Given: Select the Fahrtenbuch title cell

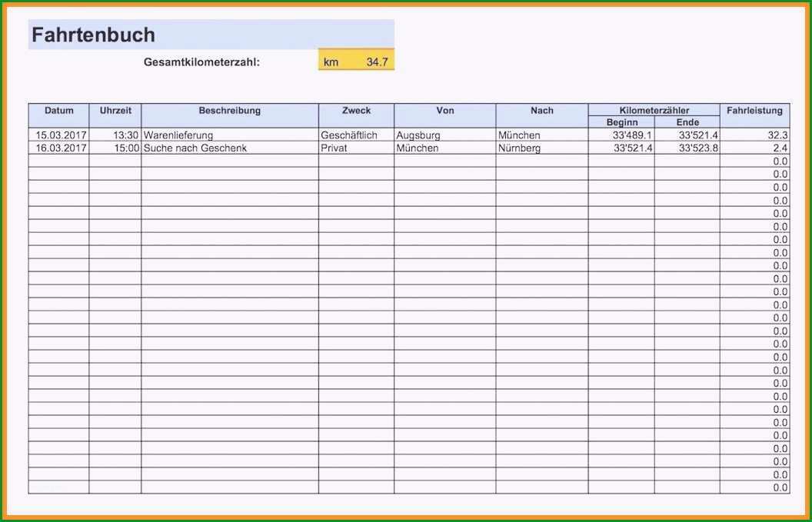Looking at the screenshot, I should [211, 35].
